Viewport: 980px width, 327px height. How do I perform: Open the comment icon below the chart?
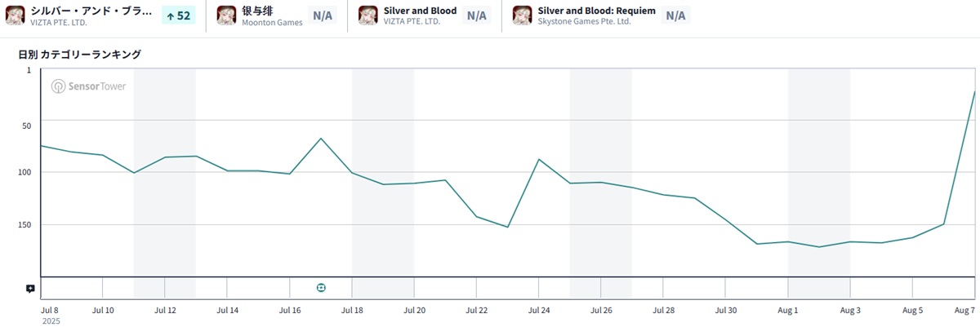point(30,288)
